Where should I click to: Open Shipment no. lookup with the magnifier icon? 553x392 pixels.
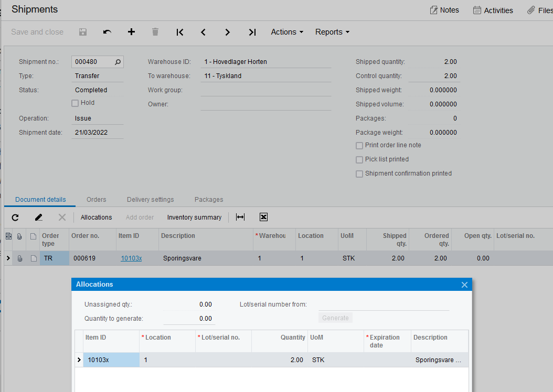click(117, 61)
